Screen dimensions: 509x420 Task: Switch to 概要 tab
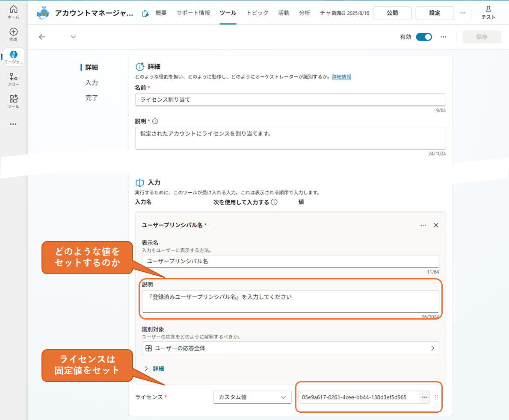click(x=161, y=13)
